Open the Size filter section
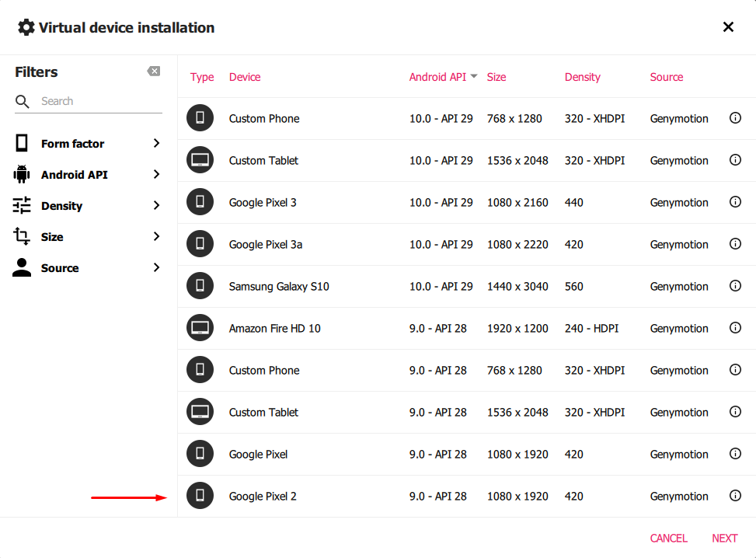The height and width of the screenshot is (558, 756). click(x=156, y=236)
